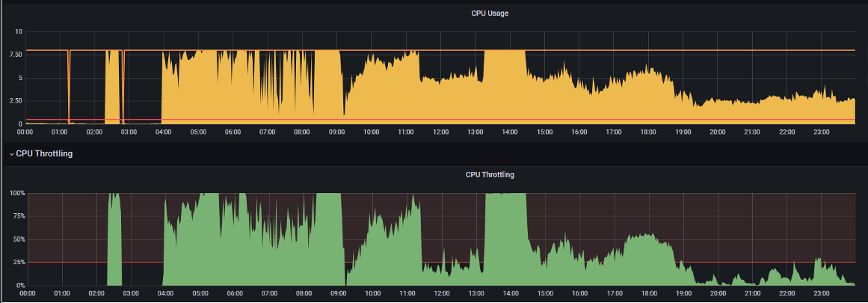Click the 100% y-axis label on CPU Throttling

click(x=18, y=193)
